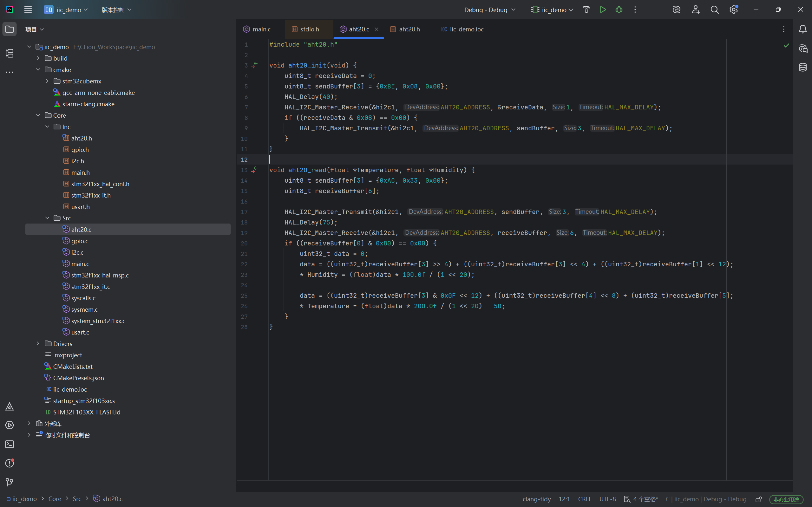Toggle the Project tool window button

click(x=10, y=29)
